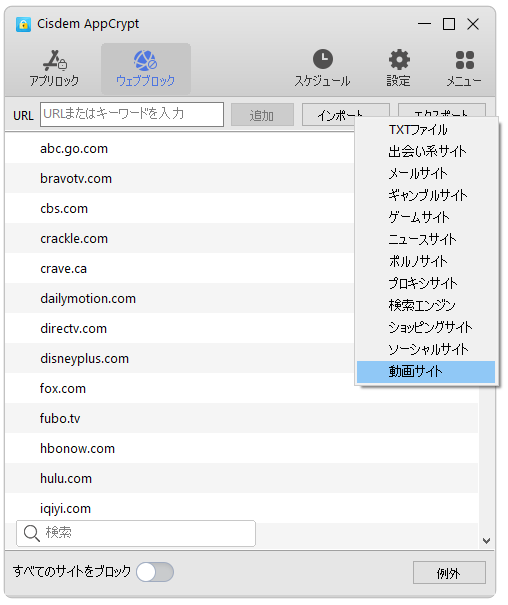Choose メールサイト menu entry

point(426,173)
